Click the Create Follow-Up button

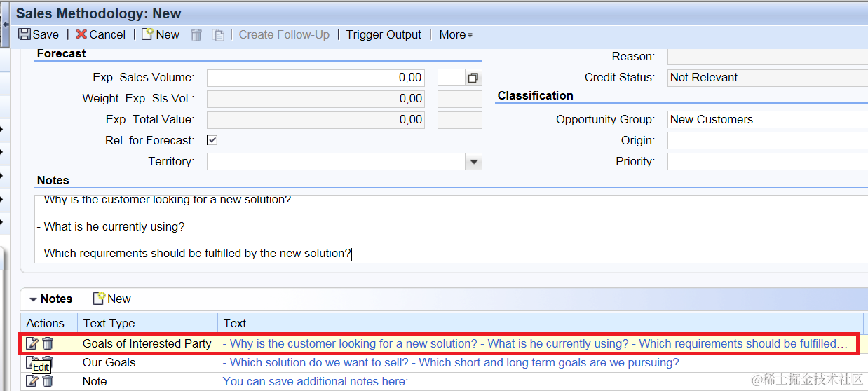(x=284, y=34)
